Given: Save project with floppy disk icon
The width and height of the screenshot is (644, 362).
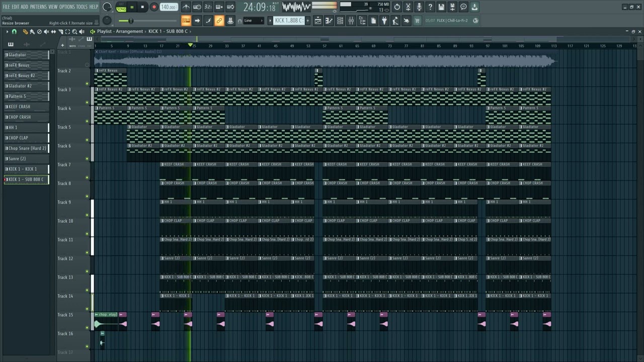Looking at the screenshot, I should [441, 7].
